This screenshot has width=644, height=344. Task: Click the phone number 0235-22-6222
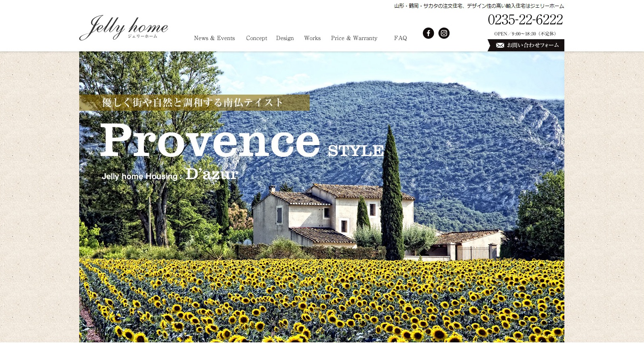[x=525, y=19]
